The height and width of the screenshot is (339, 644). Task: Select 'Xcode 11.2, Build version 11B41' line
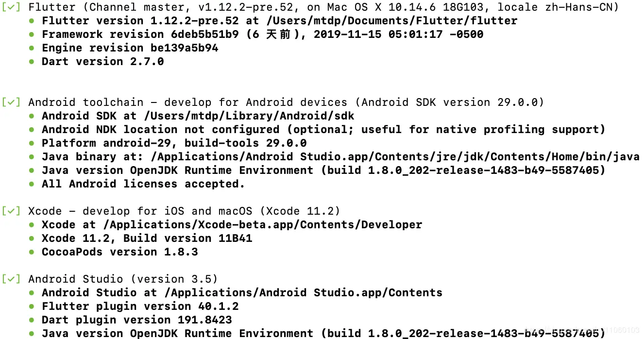(147, 238)
